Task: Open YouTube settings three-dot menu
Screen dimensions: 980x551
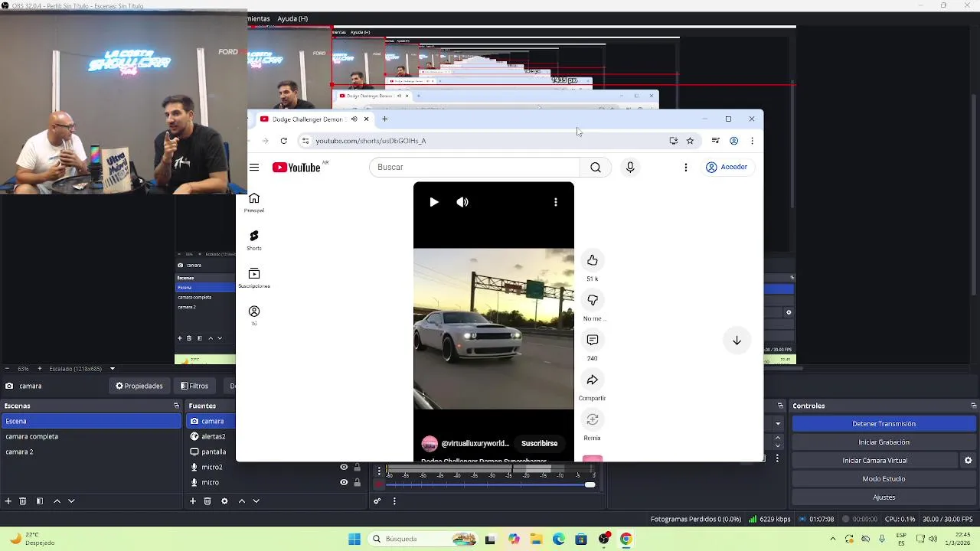Action: tap(685, 167)
